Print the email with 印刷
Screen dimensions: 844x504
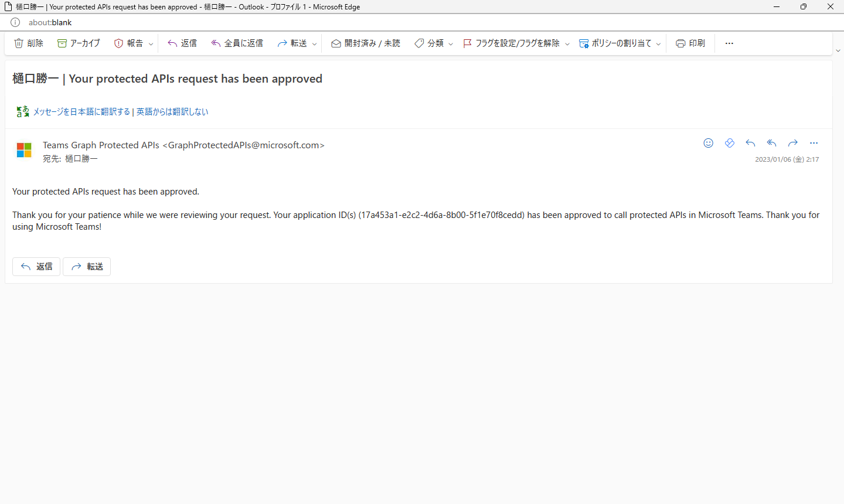point(690,43)
